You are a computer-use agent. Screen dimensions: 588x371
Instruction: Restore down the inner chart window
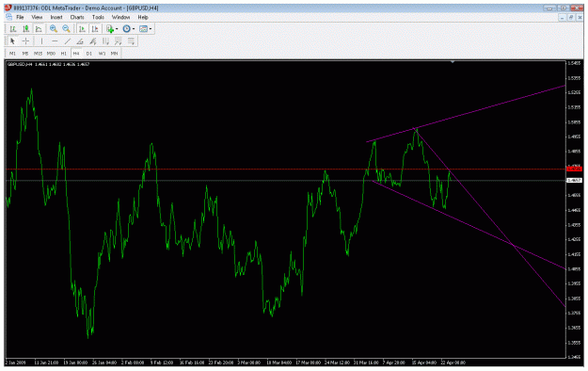[x=571, y=17]
